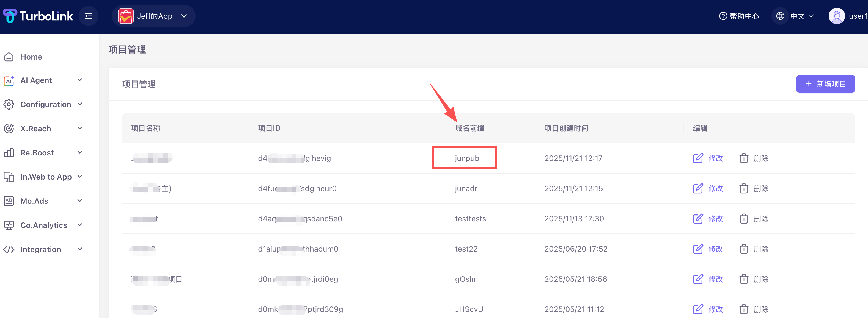The height and width of the screenshot is (318, 868).
Task: Click the Re.Boost bar chart icon
Action: tap(9, 152)
